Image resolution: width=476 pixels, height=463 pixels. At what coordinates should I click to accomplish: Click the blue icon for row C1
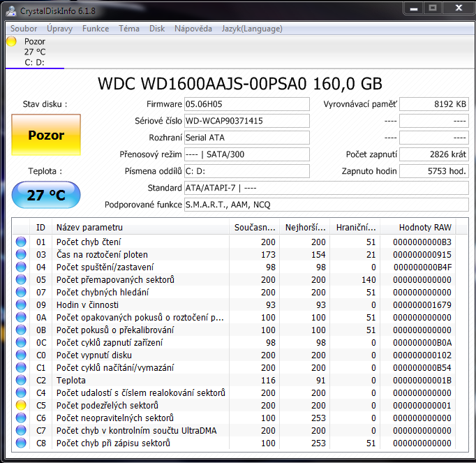pos(21,367)
